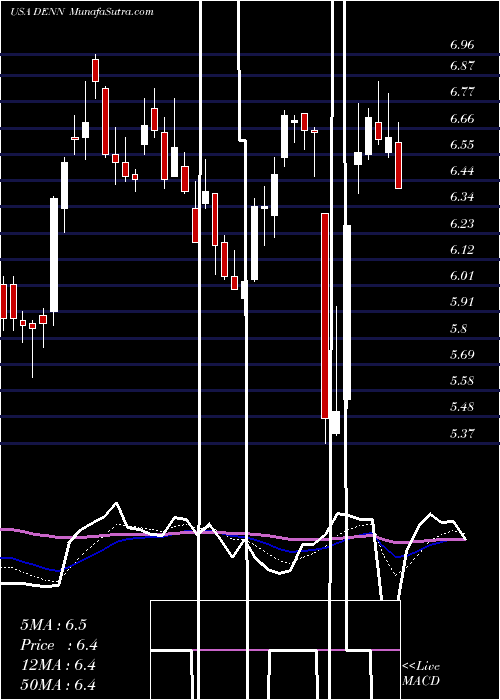Click the 5.48 price axis label
500x700 pixels.
462,407
